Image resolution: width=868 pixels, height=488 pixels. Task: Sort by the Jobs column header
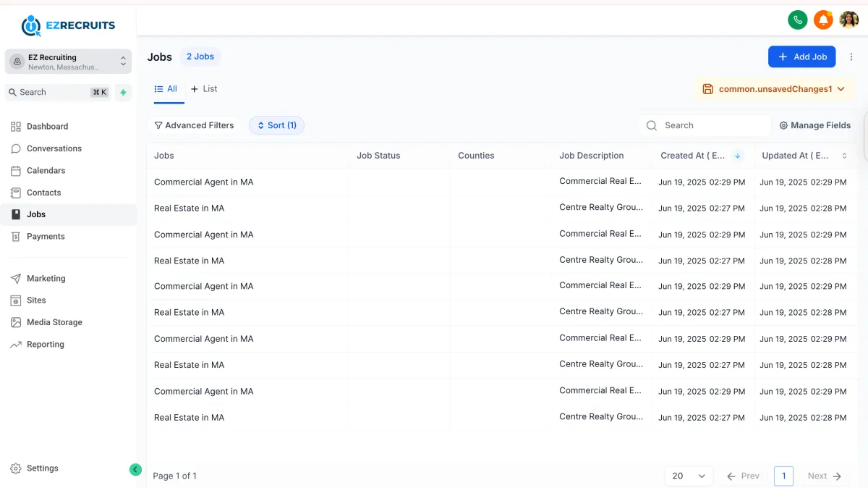(x=164, y=156)
